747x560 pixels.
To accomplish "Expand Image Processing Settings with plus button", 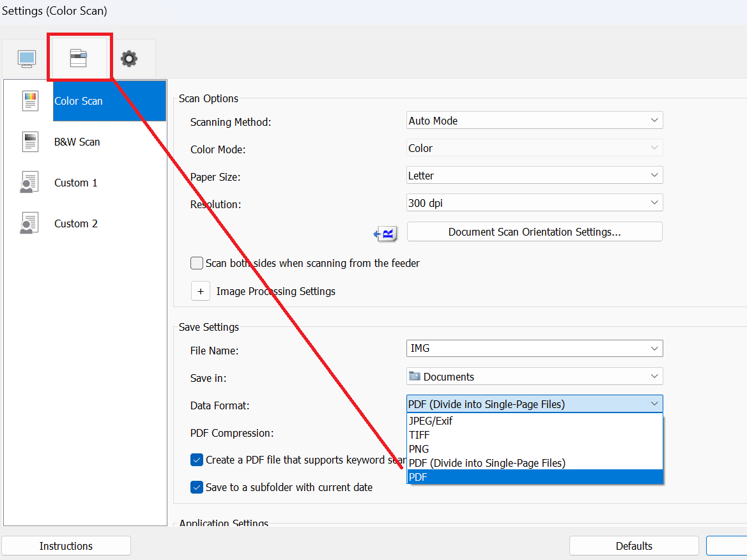I will (x=200, y=291).
